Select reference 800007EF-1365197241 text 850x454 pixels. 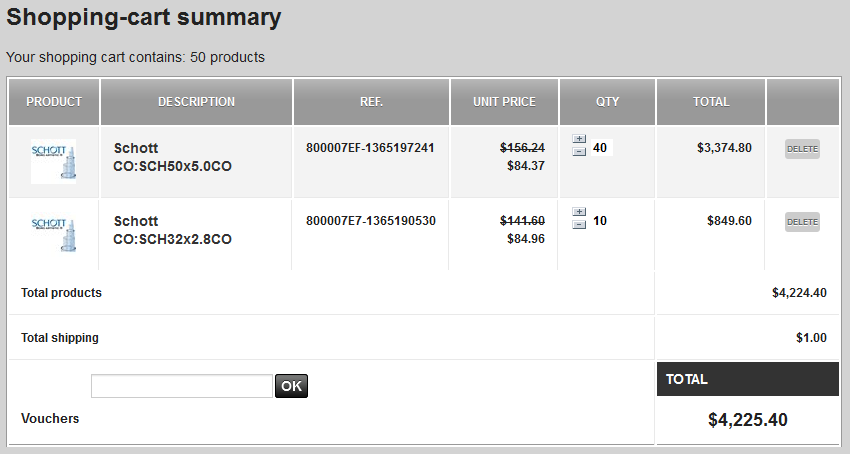370,148
